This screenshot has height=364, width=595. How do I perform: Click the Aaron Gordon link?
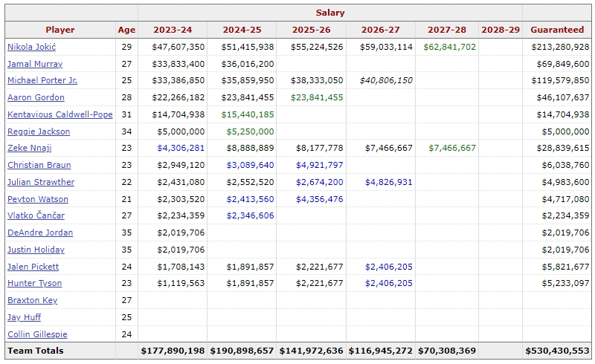click(x=36, y=97)
